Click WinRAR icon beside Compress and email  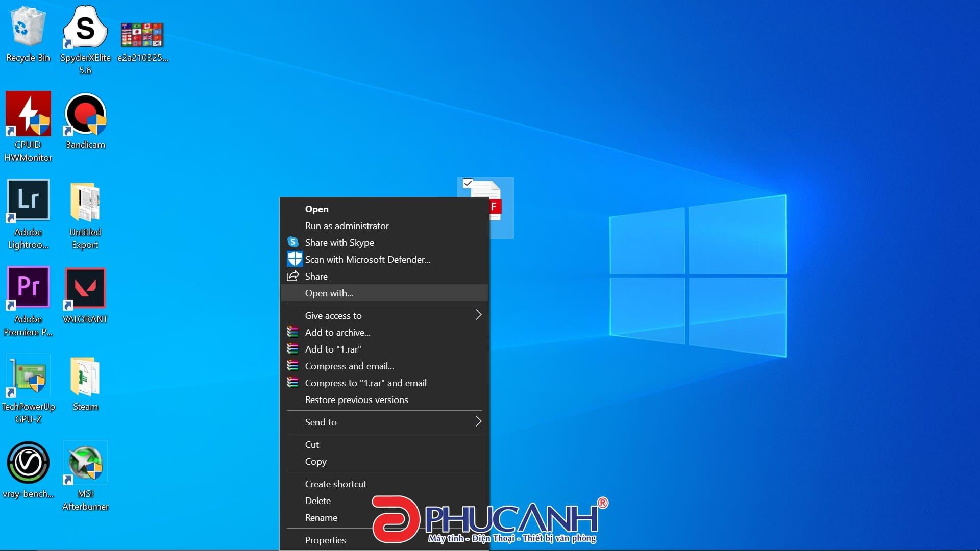point(292,366)
